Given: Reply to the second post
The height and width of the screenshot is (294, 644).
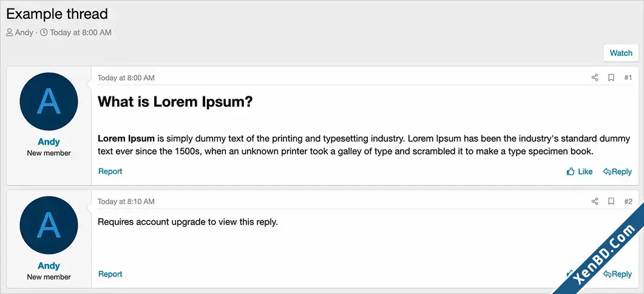Looking at the screenshot, I should (617, 274).
